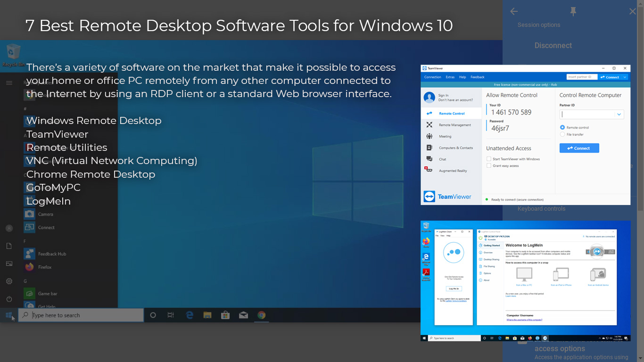Image resolution: width=644 pixels, height=362 pixels.
Task: Select File transfer radio button in TeamViewer
Action: tap(562, 134)
